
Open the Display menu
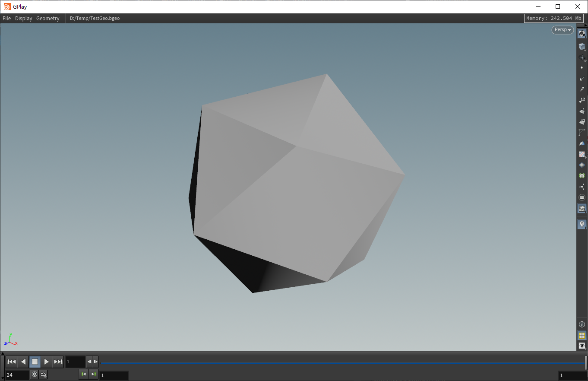coord(24,18)
